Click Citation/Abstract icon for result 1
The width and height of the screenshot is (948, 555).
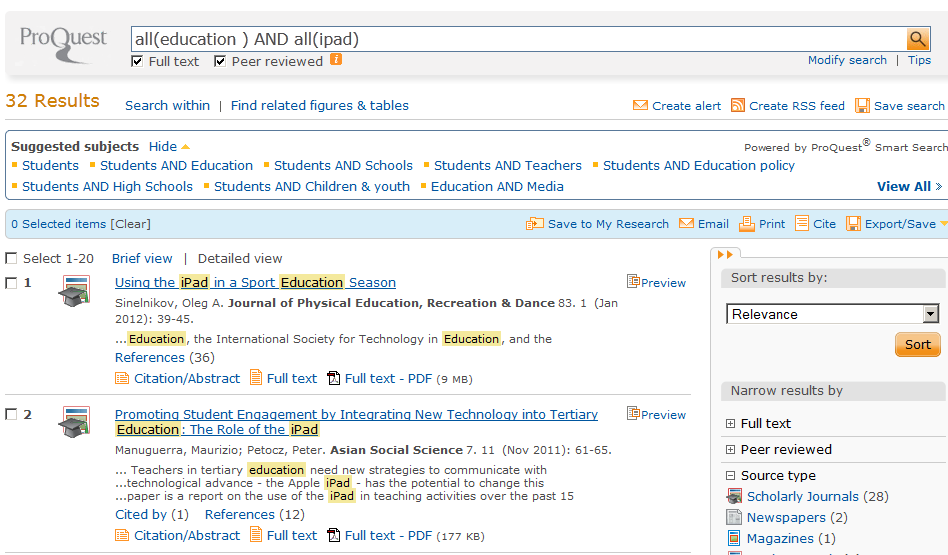click(x=122, y=378)
